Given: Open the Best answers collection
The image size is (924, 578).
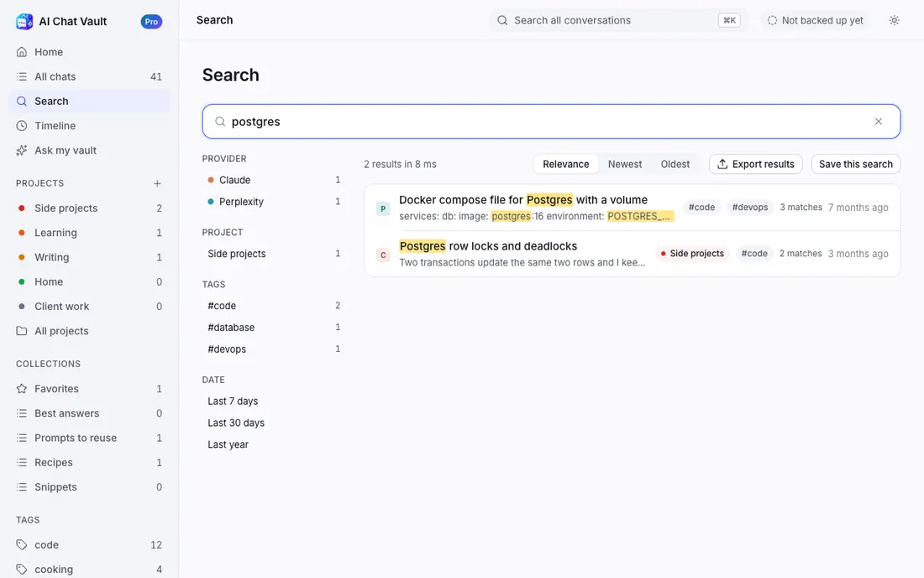Looking at the screenshot, I should 89,413.
